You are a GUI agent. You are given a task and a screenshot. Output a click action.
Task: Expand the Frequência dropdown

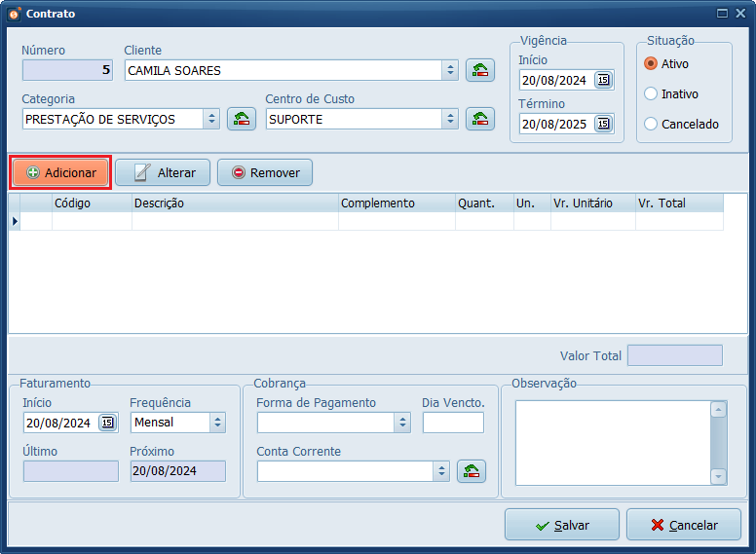(217, 423)
